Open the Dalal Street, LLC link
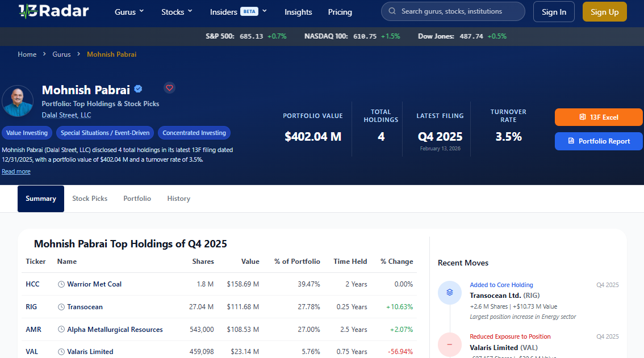 pos(66,115)
